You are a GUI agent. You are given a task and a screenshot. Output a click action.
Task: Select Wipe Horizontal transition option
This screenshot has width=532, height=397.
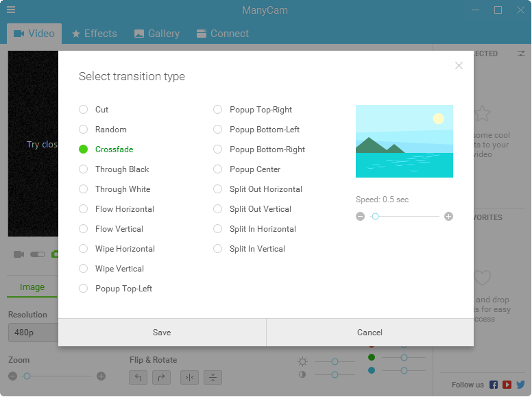[x=83, y=249]
